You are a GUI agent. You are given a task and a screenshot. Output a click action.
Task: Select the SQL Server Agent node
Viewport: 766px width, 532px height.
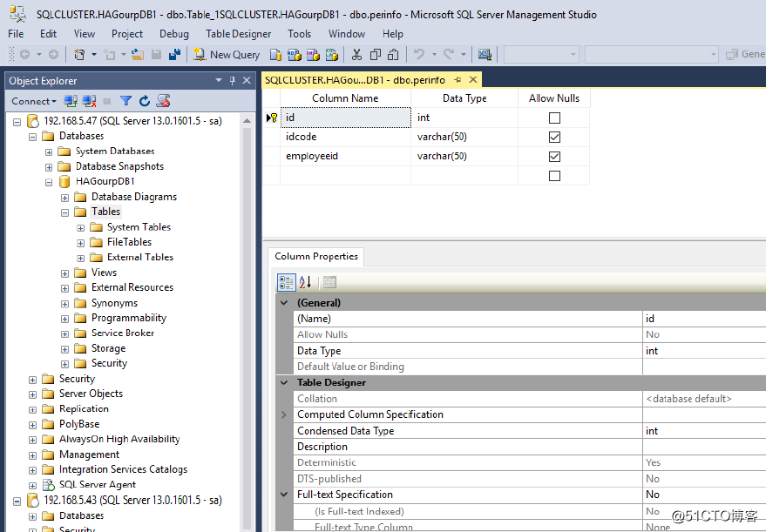[98, 485]
